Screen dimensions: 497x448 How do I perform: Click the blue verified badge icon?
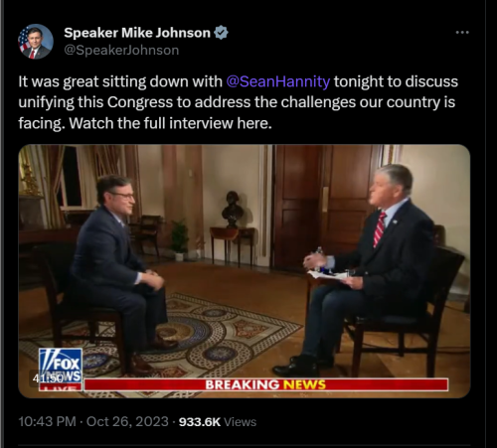click(x=221, y=33)
